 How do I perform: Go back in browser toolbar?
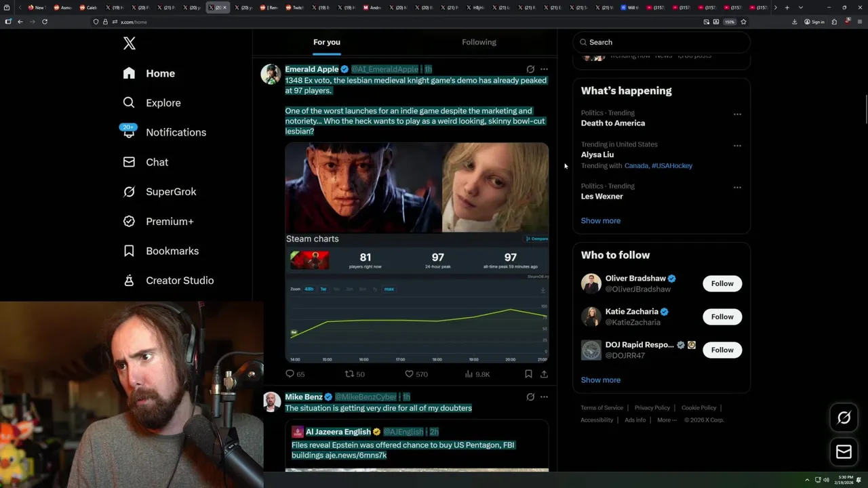(x=20, y=22)
